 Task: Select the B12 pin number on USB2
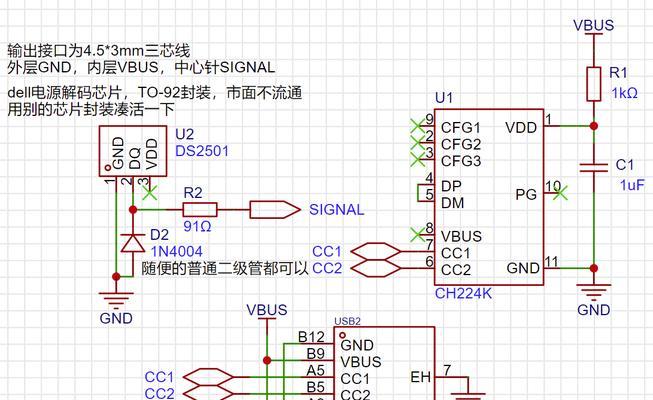point(311,337)
